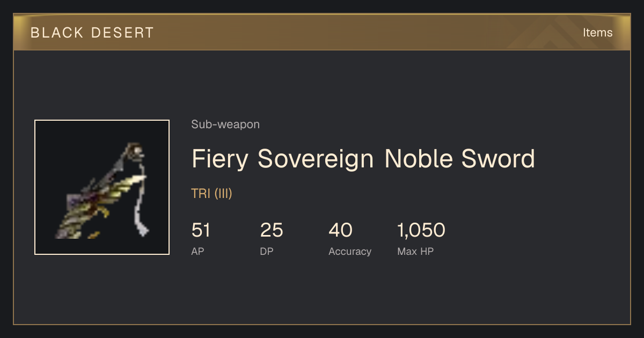Click the Max HP stat label

pyautogui.click(x=415, y=251)
